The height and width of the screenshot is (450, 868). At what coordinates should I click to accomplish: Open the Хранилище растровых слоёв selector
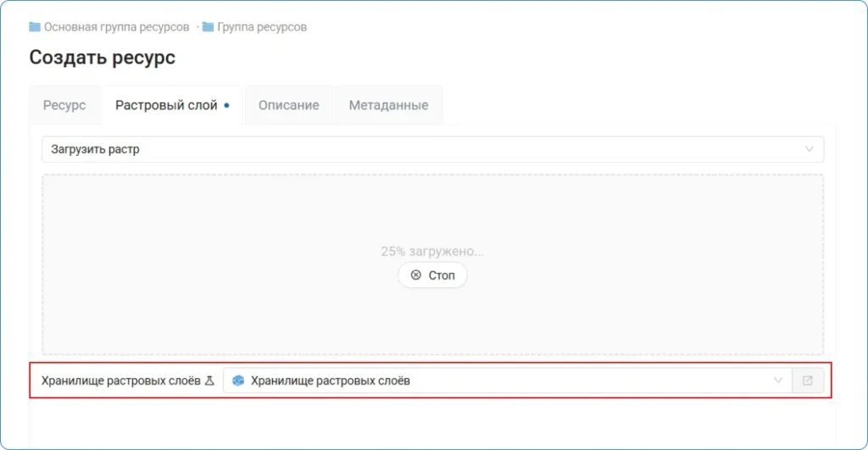[x=508, y=381]
